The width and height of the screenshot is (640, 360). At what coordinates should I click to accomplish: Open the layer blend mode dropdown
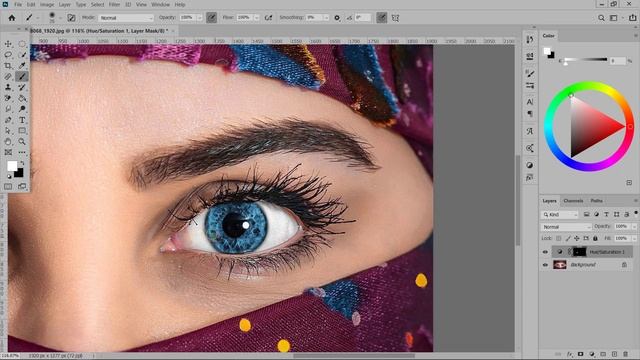566,227
